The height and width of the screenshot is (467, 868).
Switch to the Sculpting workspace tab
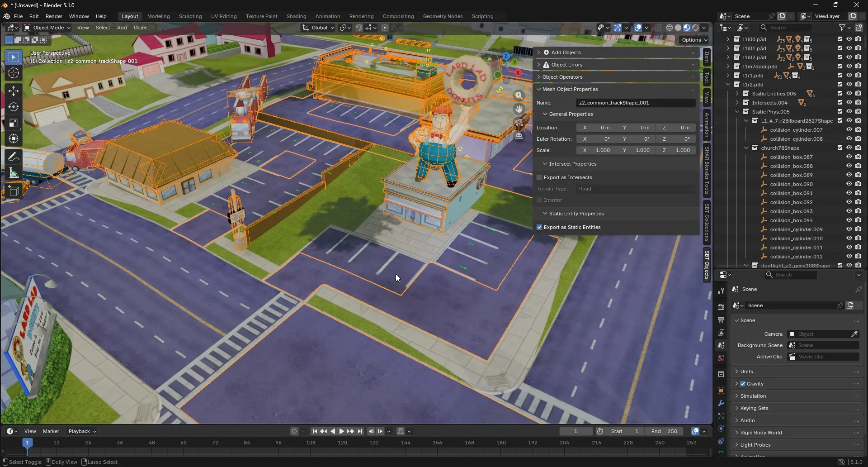(190, 16)
